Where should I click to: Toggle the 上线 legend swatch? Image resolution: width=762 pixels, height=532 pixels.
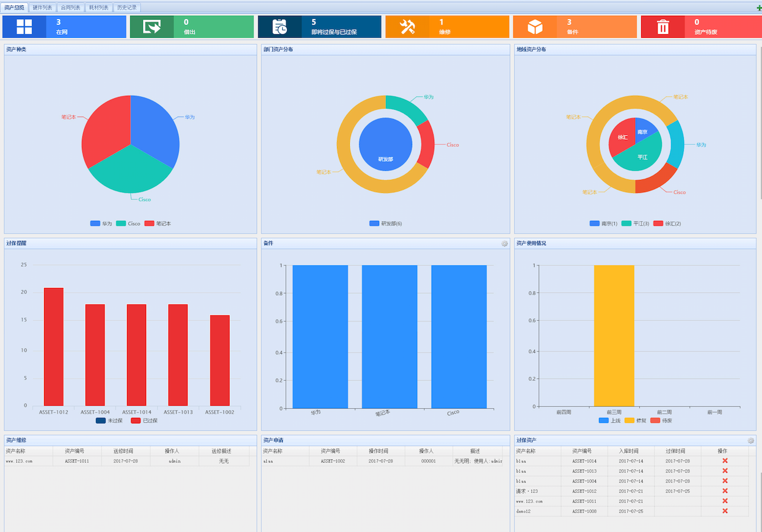click(603, 420)
